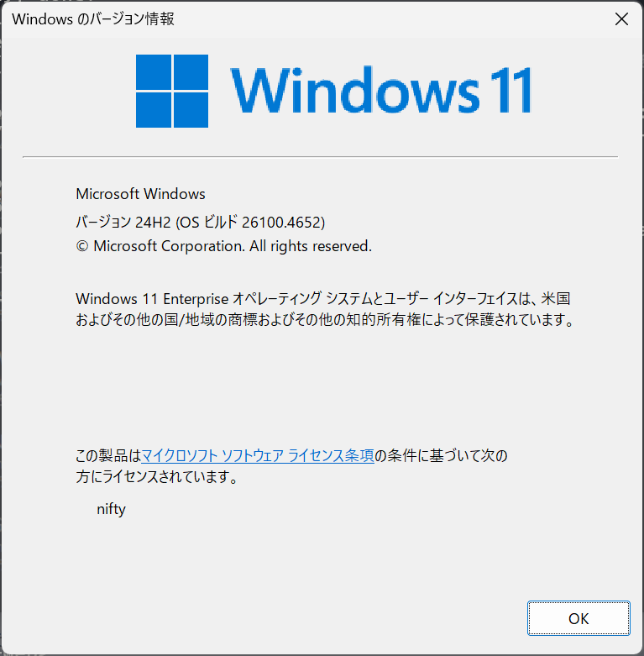Screen dimensions: 644x656
Task: Click the © copyright symbol
Action: [x=82, y=246]
